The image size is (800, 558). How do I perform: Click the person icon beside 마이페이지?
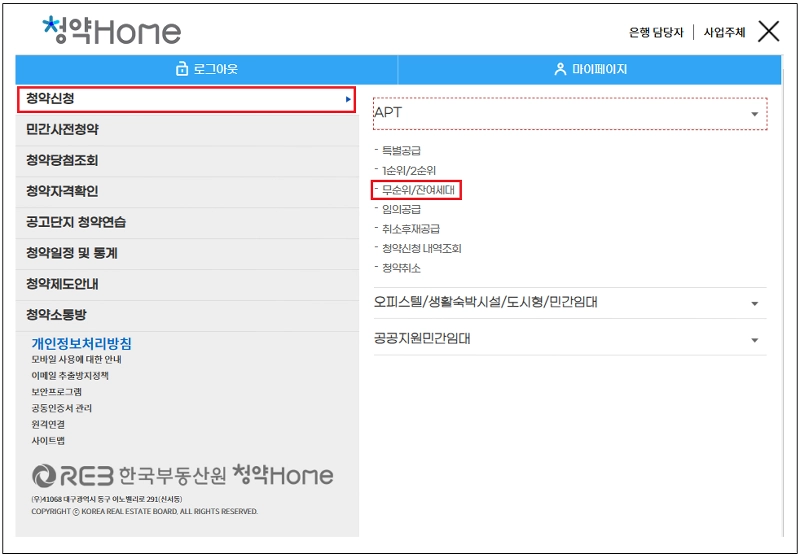[560, 69]
